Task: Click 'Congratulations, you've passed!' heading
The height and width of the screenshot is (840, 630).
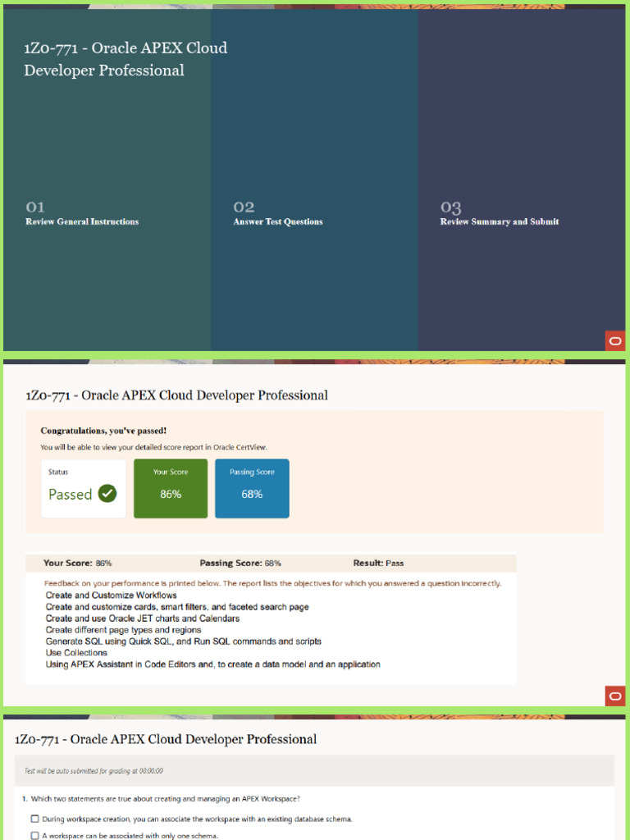Action: (103, 431)
